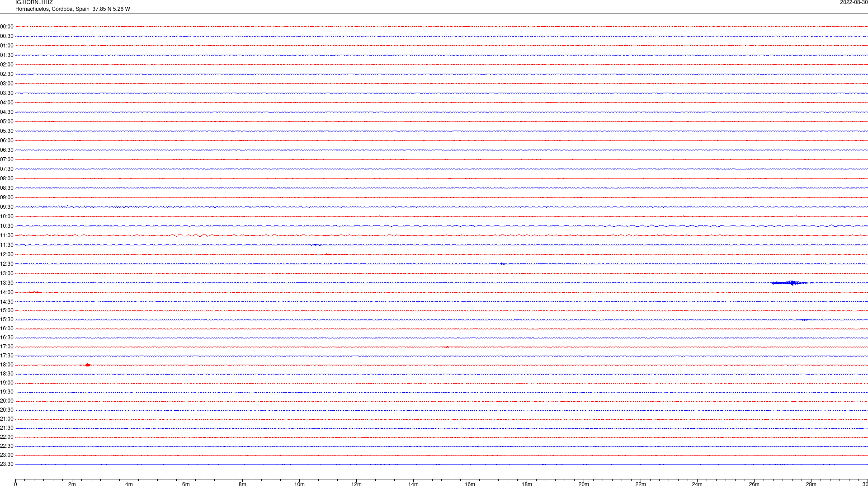Click the 14m tick on the minutes axis
This screenshot has height=488, width=868.
(413, 484)
